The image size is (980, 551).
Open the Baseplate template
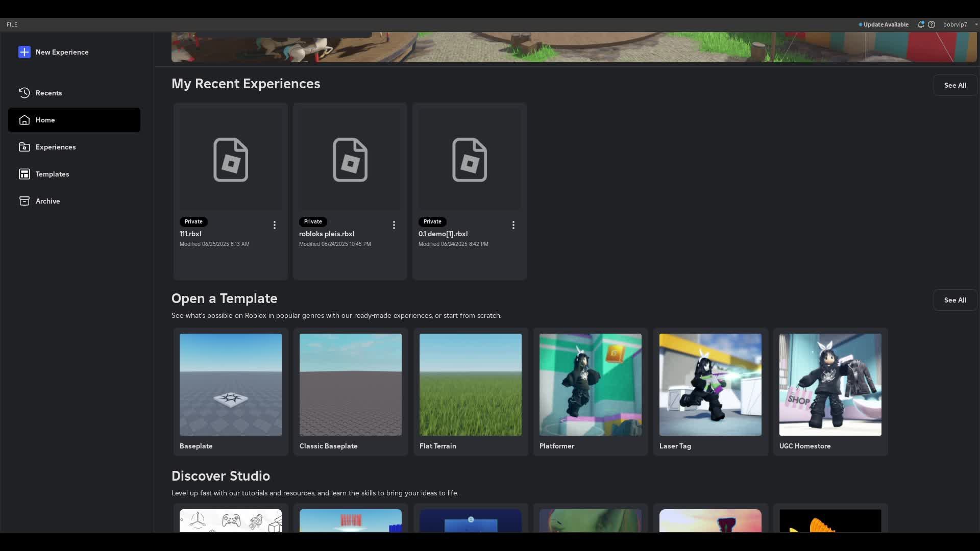coord(231,385)
